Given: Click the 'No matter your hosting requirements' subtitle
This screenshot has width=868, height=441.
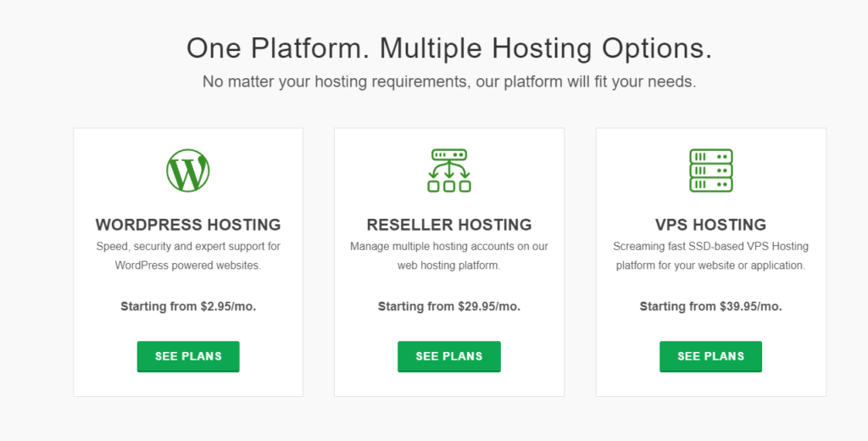Looking at the screenshot, I should (449, 81).
